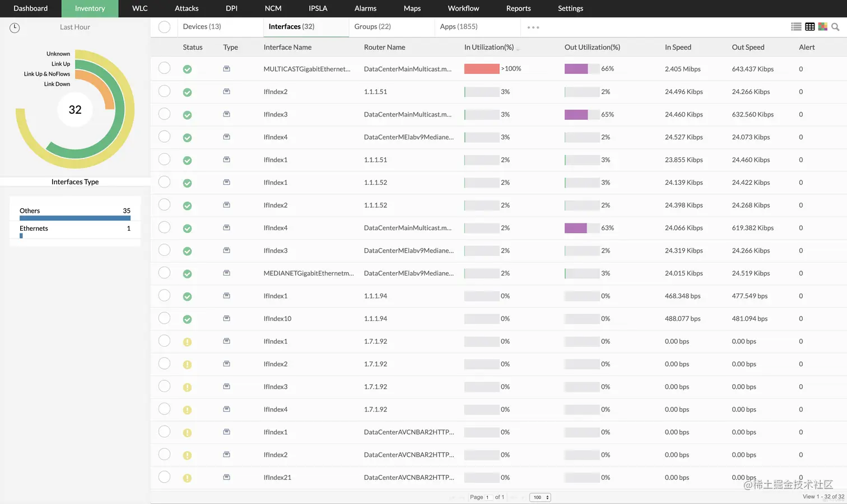This screenshot has width=847, height=504.
Task: Open the Workflow menu
Action: coord(463,8)
